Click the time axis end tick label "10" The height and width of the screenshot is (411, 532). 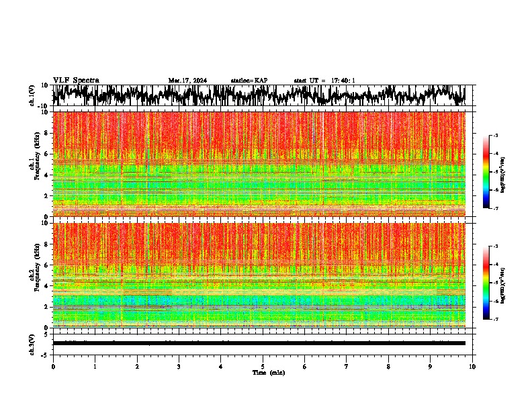(x=472, y=367)
